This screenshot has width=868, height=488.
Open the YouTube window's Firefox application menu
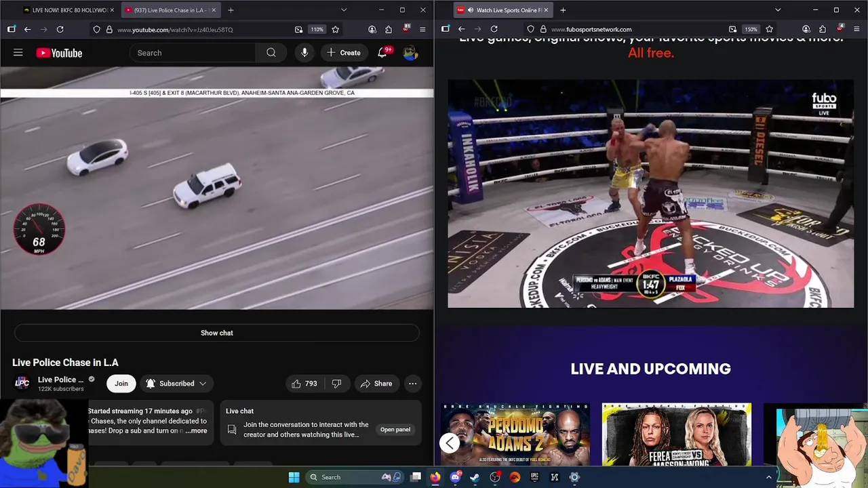(422, 29)
